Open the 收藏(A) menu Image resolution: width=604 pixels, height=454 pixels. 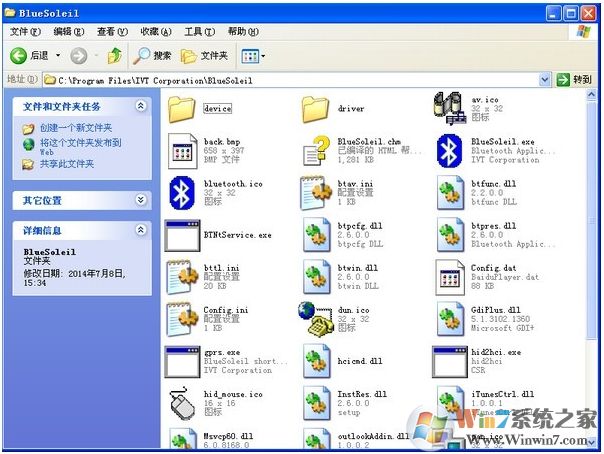coord(156,32)
